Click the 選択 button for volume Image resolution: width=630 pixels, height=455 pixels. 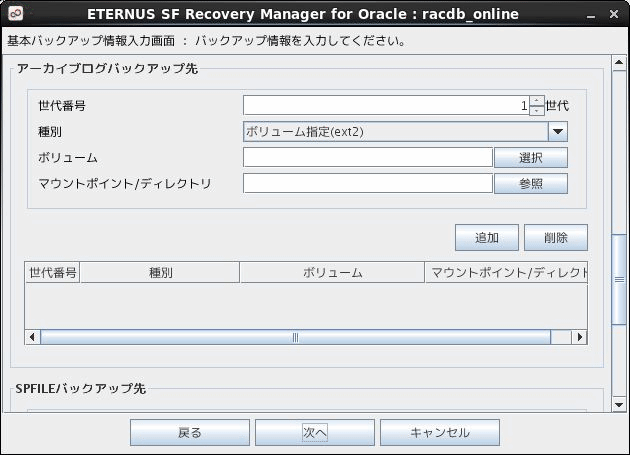click(531, 158)
